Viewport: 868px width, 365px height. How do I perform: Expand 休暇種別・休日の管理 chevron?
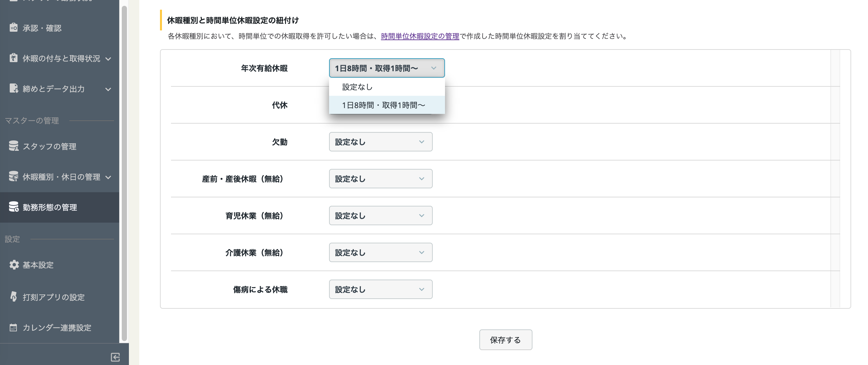click(x=108, y=177)
